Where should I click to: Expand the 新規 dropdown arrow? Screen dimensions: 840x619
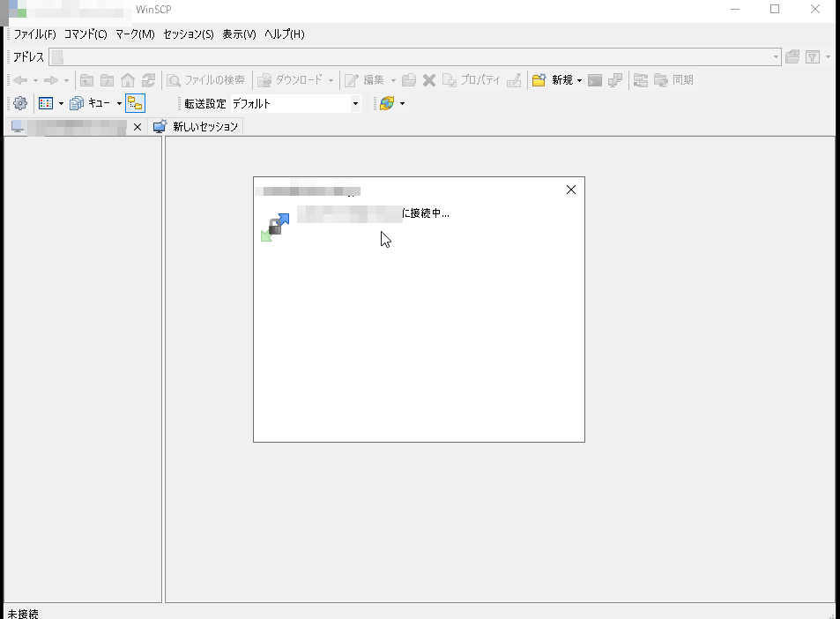[579, 80]
